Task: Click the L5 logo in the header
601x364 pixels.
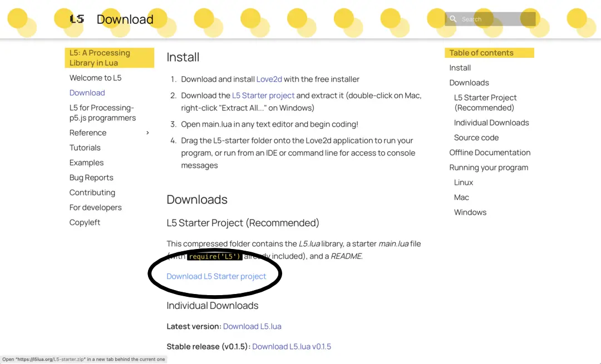Action: pyautogui.click(x=76, y=18)
